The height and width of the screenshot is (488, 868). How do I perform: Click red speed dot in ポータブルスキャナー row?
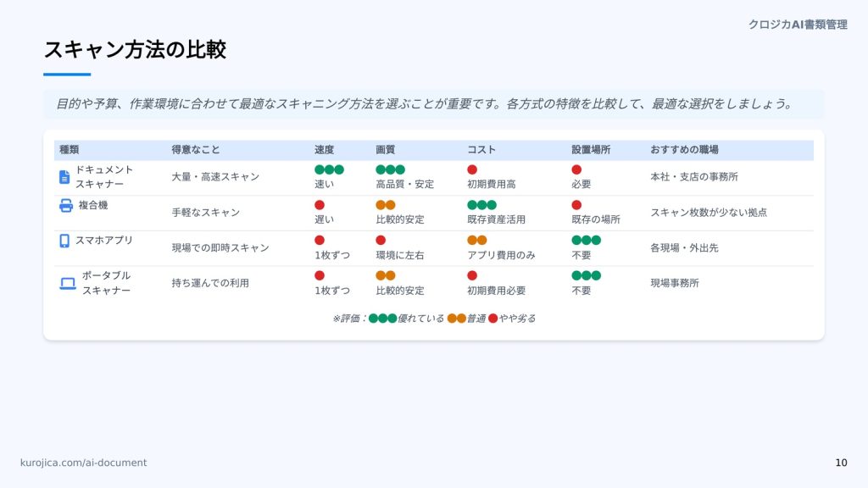pyautogui.click(x=320, y=275)
